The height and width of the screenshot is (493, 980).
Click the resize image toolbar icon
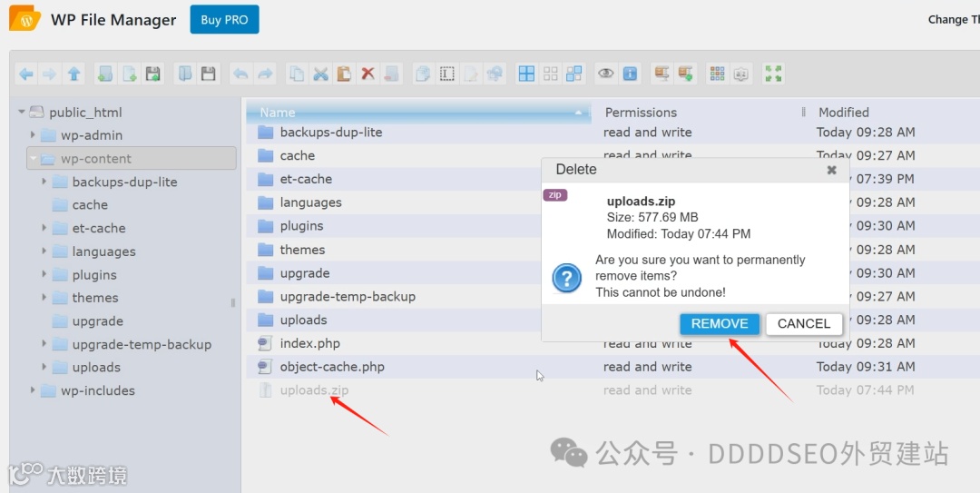(x=495, y=74)
